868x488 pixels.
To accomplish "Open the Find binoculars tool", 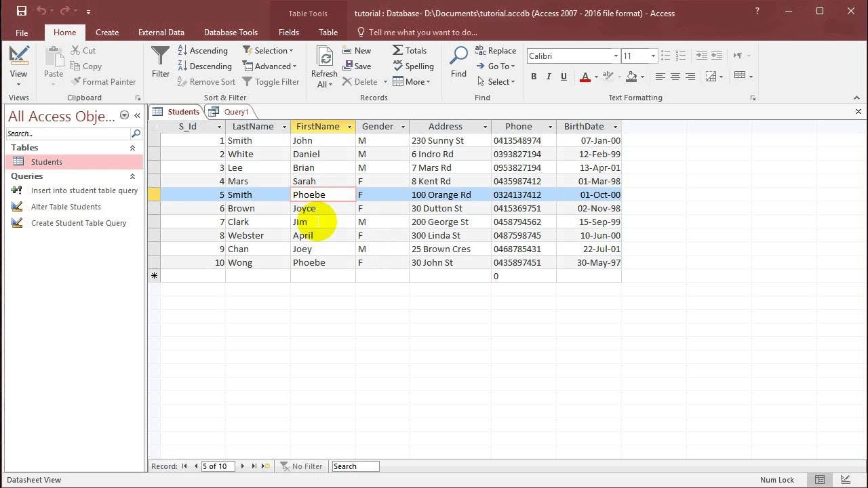I will (458, 56).
